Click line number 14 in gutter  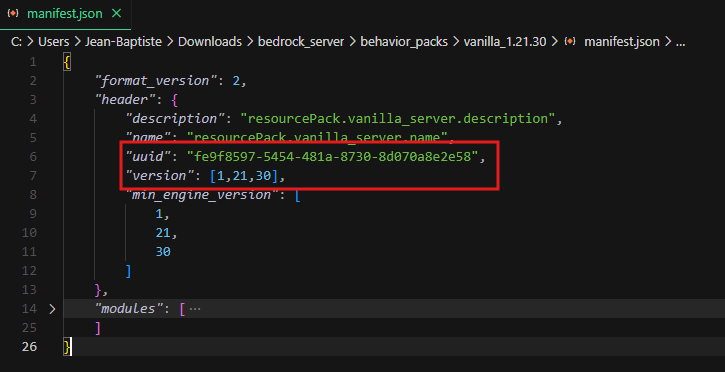(x=29, y=309)
